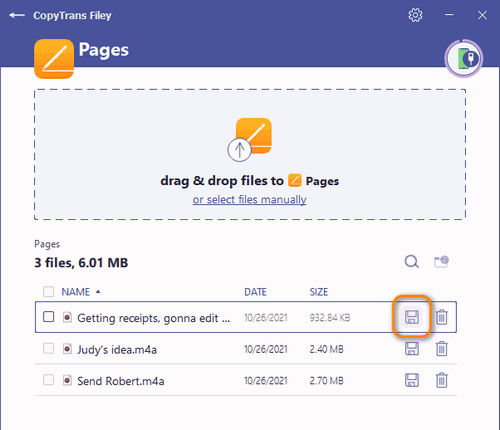Click the '3 files, 6.01 MB' summary text
500x430 pixels.
coord(81,263)
